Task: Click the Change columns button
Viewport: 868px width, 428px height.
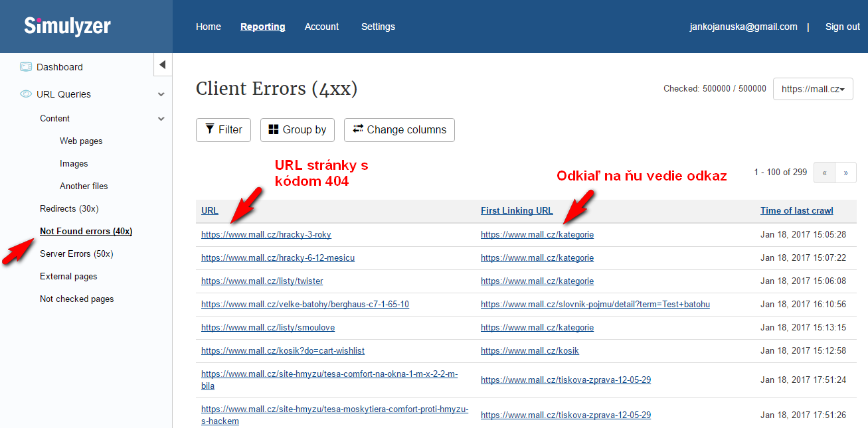Action: pos(399,130)
